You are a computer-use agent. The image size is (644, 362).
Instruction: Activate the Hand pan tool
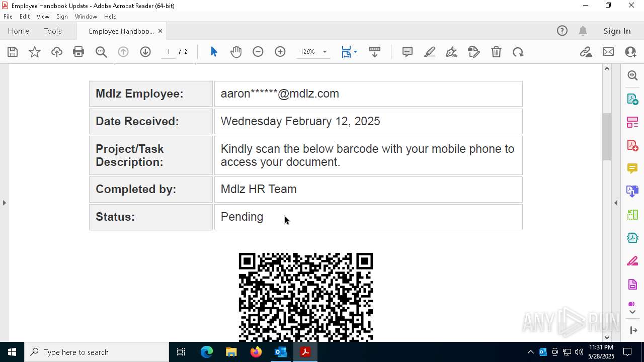[x=236, y=52]
